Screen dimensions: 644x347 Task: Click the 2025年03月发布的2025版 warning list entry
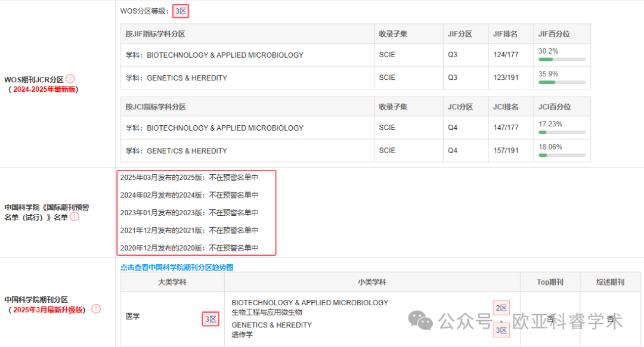(190, 178)
